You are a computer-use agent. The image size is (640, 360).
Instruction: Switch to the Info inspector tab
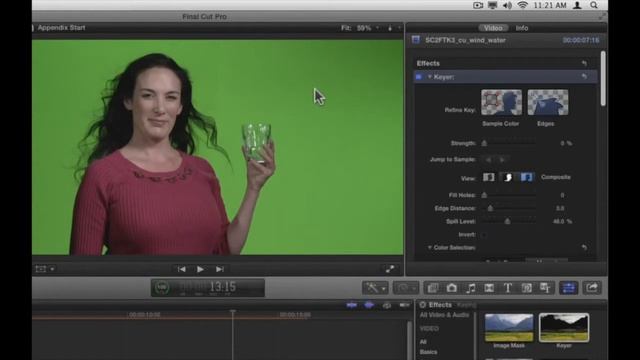click(522, 28)
